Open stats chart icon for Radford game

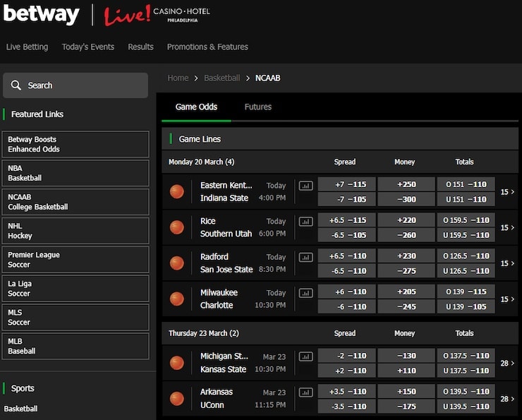click(305, 257)
